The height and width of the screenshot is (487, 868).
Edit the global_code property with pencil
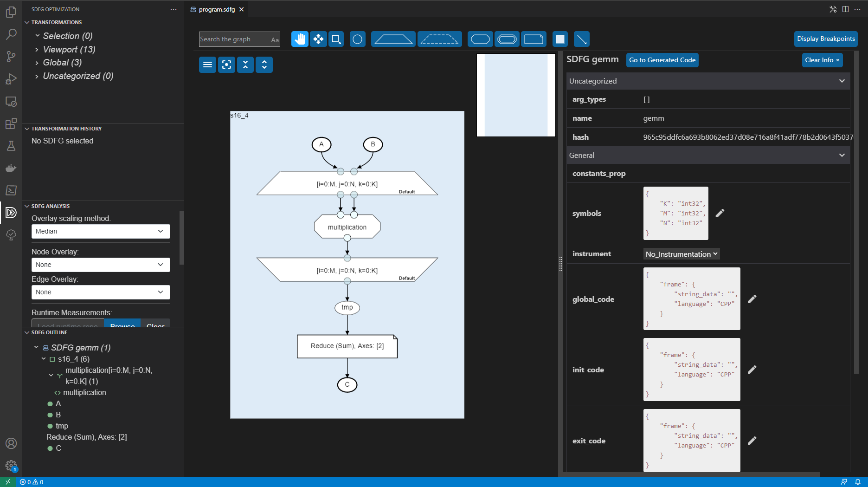(752, 299)
